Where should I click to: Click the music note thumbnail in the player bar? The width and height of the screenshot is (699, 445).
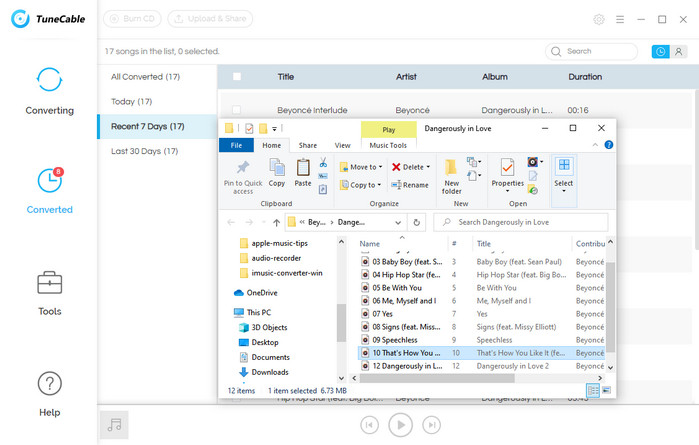[114, 425]
